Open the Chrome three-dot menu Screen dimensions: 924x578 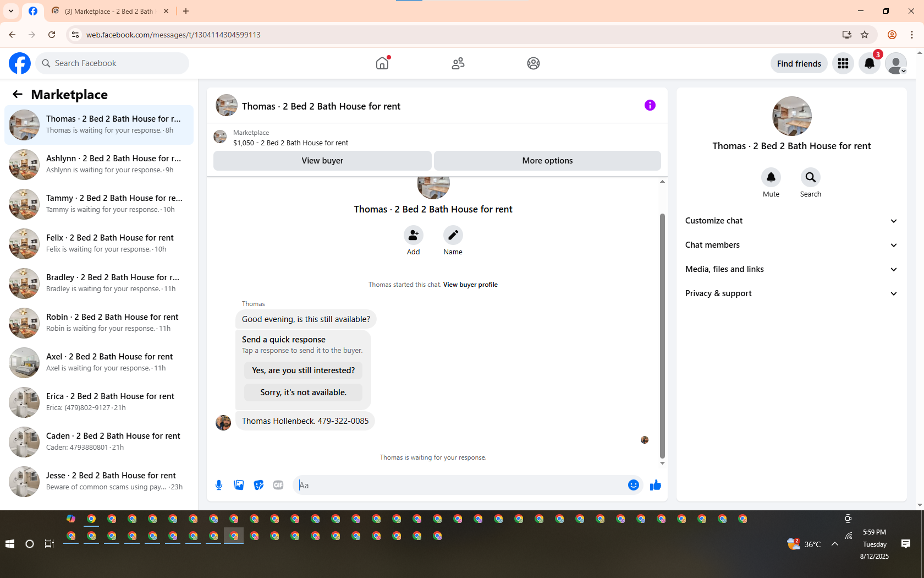click(912, 35)
